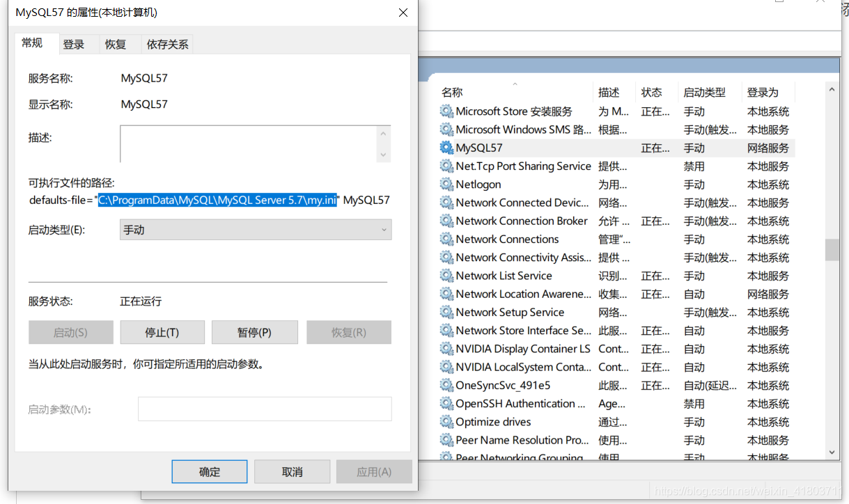849x504 pixels.
Task: Select the MySQL57 row in services list
Action: (617, 148)
